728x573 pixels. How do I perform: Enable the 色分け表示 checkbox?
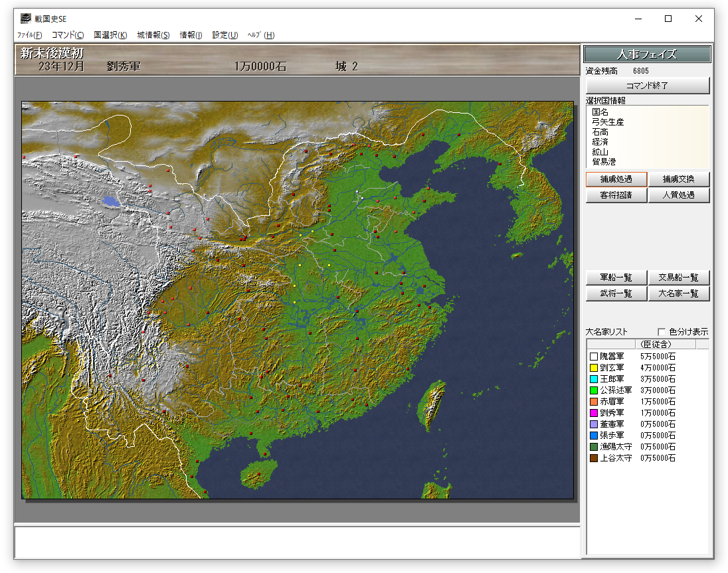pyautogui.click(x=662, y=332)
